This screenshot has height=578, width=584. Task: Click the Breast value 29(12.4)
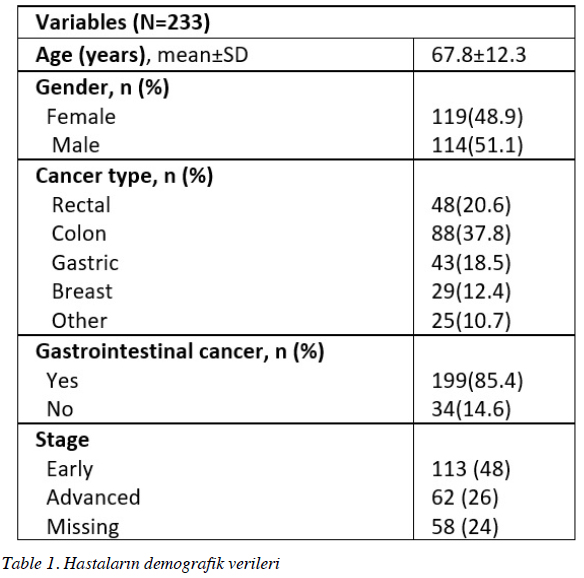471,291
